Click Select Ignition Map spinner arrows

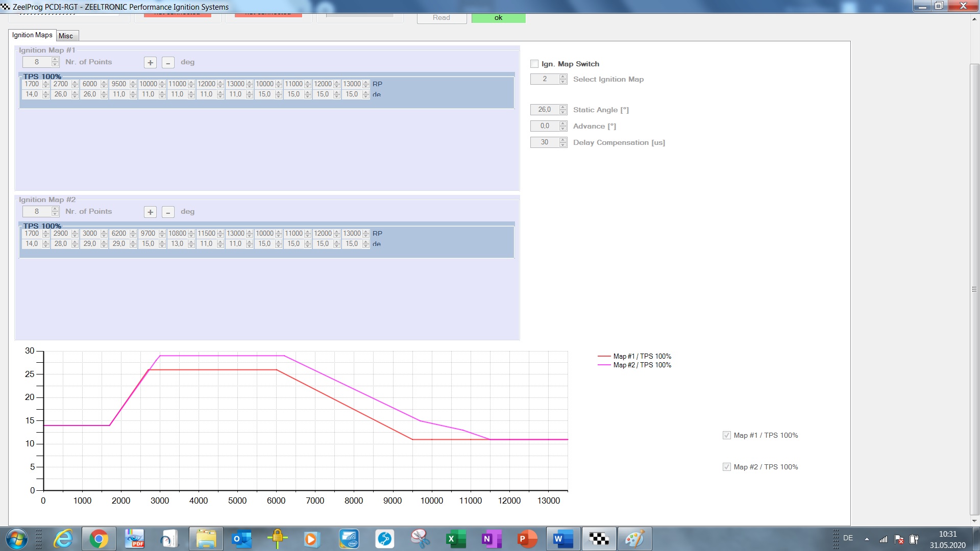pyautogui.click(x=563, y=79)
